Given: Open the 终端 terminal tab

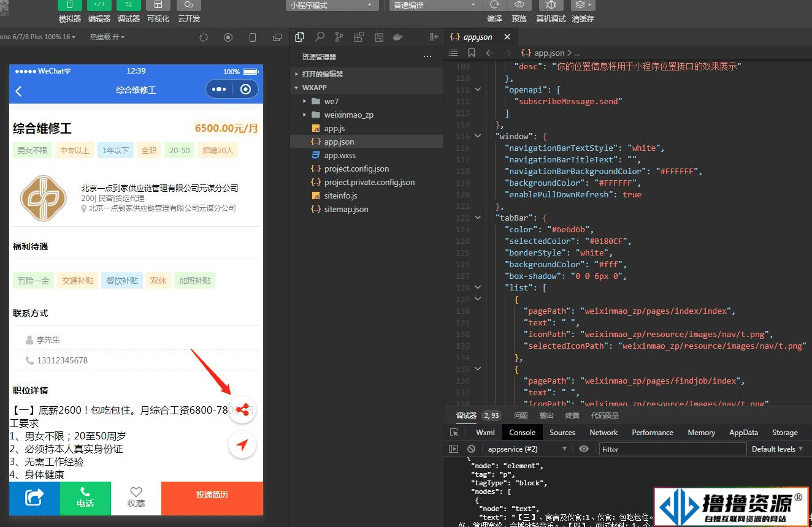Looking at the screenshot, I should tap(572, 415).
